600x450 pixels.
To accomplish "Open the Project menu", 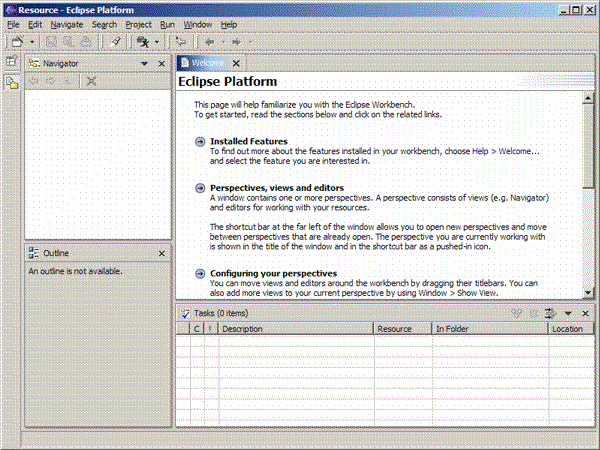I will point(138,23).
